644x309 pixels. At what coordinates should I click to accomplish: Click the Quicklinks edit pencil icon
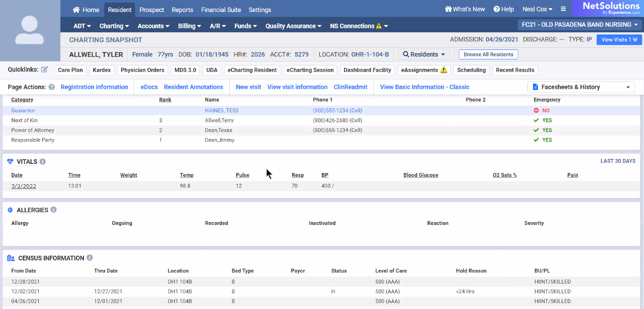coord(45,70)
